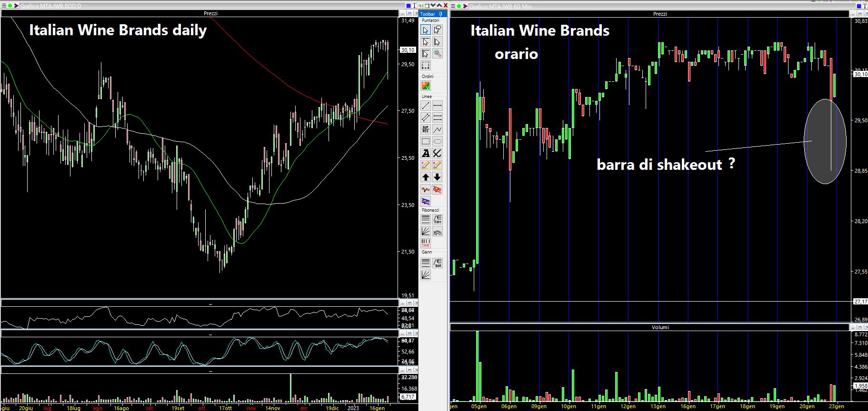Select the Fibonacci TIME zones tool

pyautogui.click(x=426, y=243)
